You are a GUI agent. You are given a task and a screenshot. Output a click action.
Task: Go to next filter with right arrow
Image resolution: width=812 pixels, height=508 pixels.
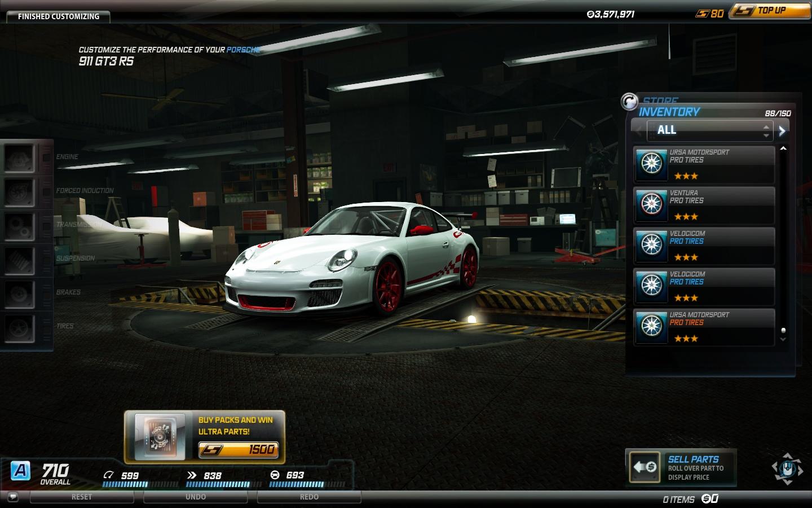click(x=782, y=131)
